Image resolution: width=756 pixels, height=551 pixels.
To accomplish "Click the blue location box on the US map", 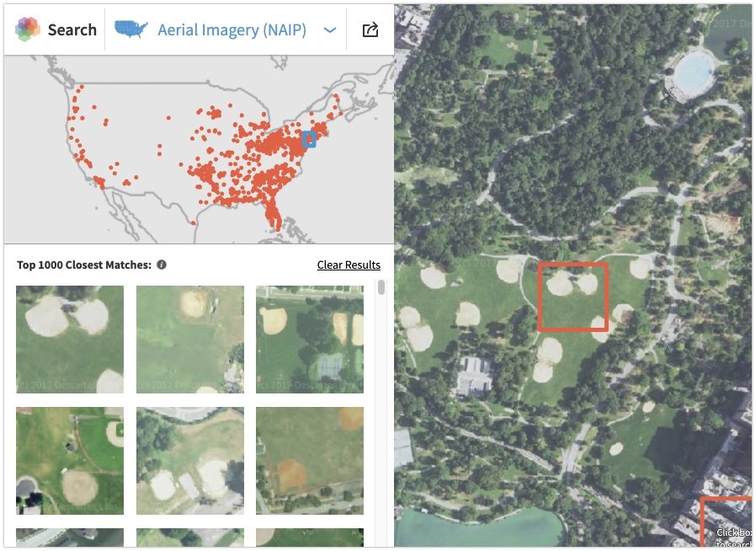I will 309,140.
